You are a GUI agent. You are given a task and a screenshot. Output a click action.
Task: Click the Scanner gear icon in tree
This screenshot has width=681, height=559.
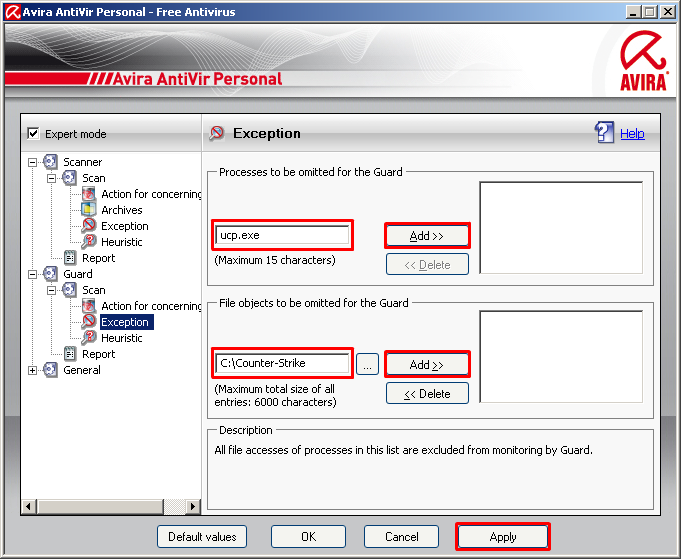(50, 162)
